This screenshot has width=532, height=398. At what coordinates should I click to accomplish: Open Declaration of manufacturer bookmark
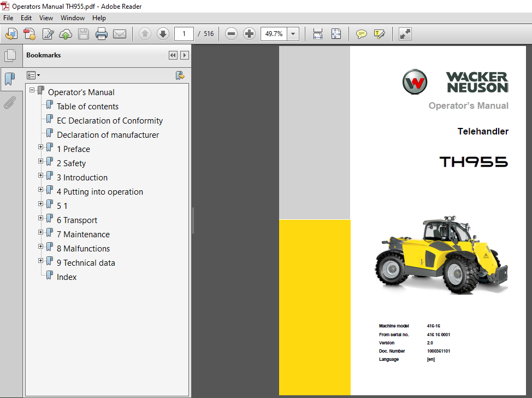click(x=108, y=135)
